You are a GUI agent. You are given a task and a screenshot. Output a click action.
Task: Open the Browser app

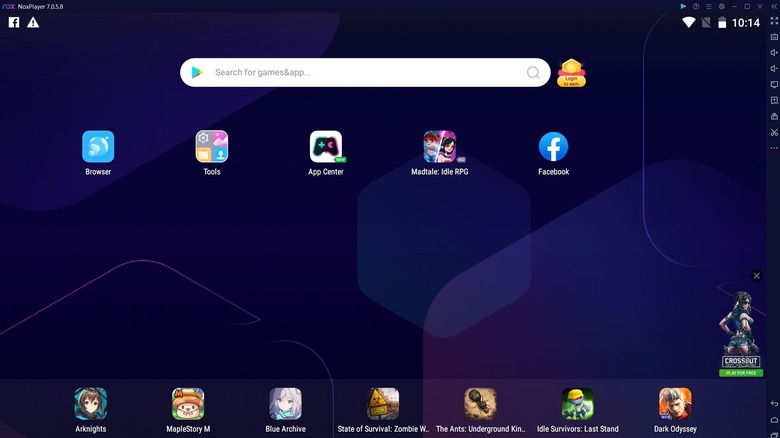click(98, 147)
